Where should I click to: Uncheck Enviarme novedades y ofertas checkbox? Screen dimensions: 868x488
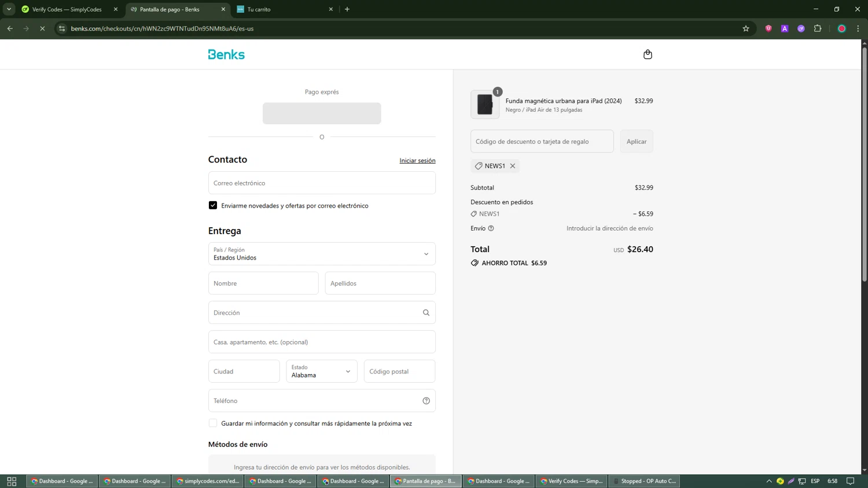pyautogui.click(x=213, y=205)
